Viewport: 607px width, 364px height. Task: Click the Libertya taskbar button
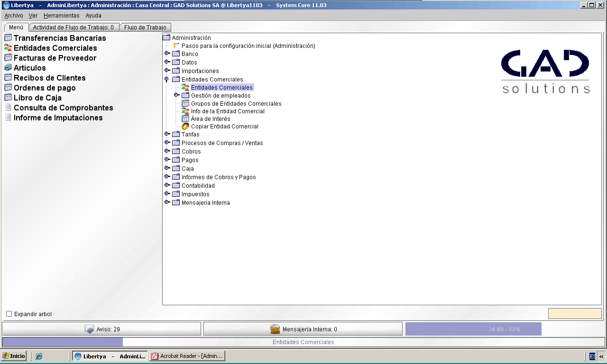[x=110, y=356]
